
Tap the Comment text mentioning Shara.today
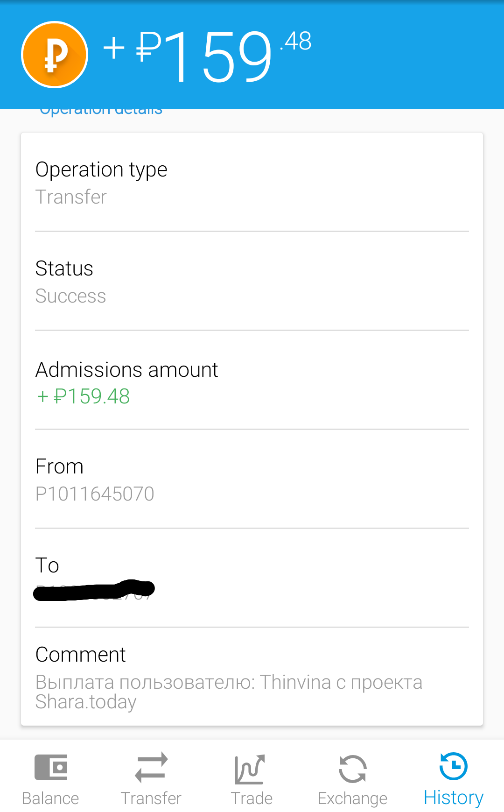click(x=229, y=692)
